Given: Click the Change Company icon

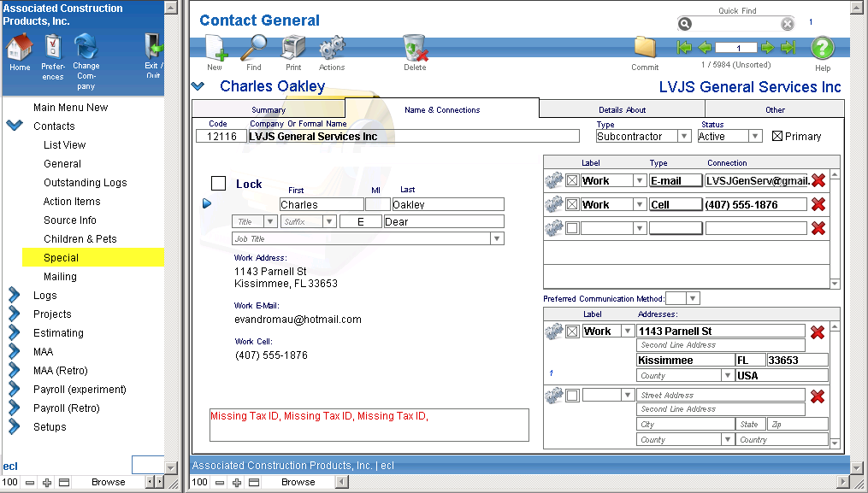Looking at the screenshot, I should (x=86, y=46).
